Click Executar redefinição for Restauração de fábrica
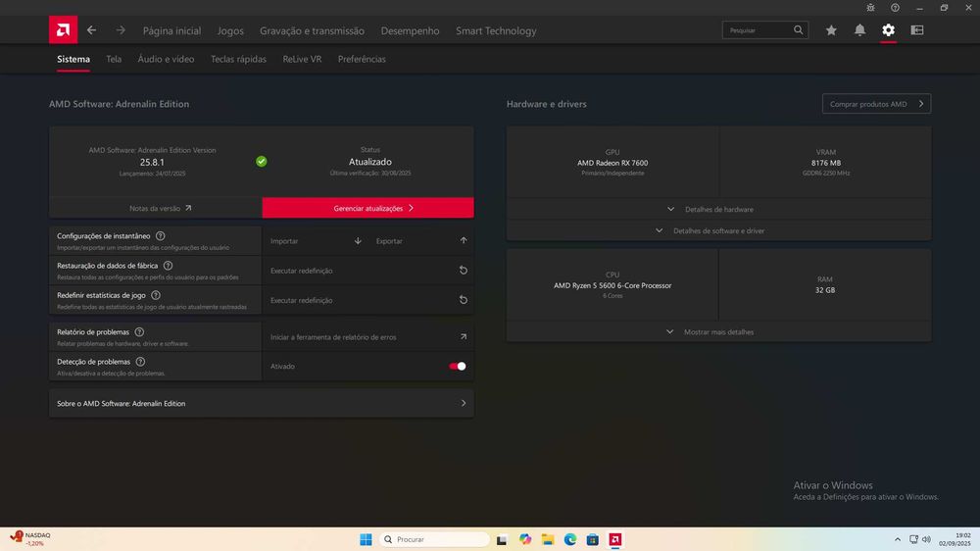 (368, 271)
